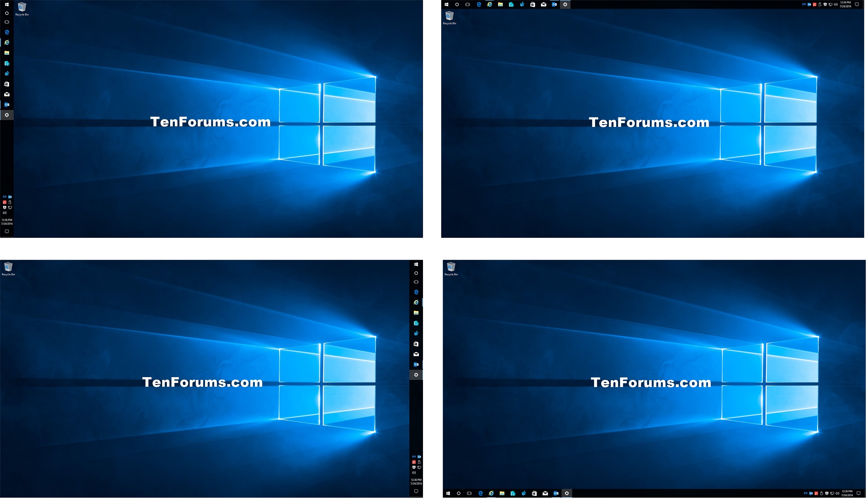Click Cortana circle on the left-side taskbar
This screenshot has height=501, width=868.
click(x=7, y=13)
